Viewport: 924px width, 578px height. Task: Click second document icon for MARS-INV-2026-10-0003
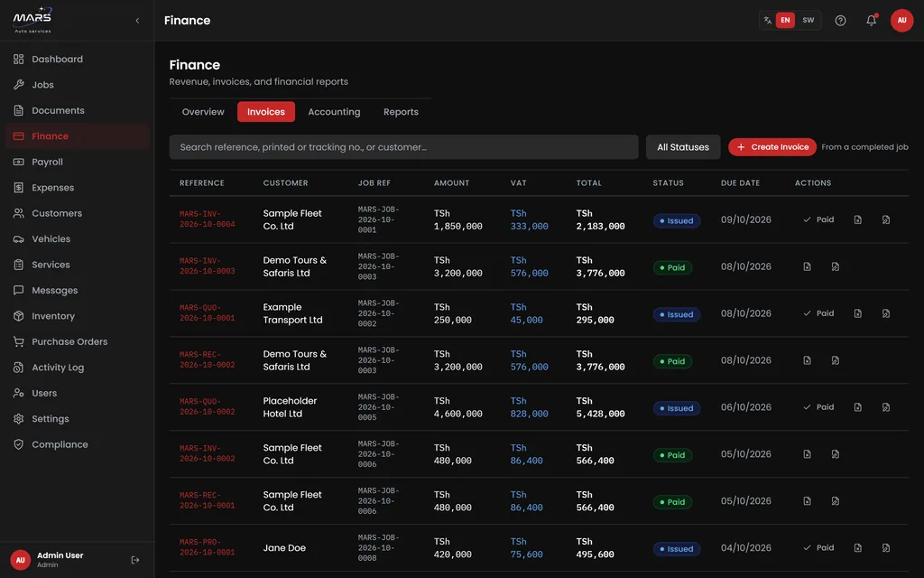click(835, 266)
